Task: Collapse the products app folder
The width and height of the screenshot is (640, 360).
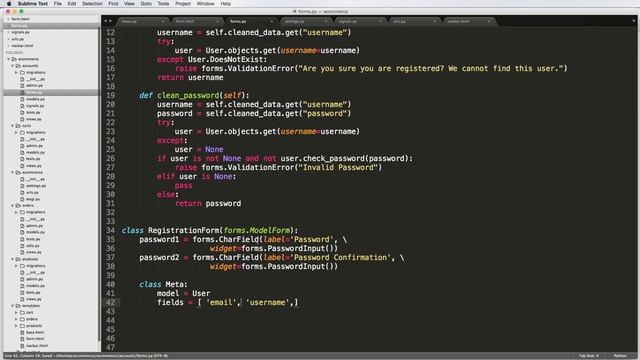Action: pos(13,259)
